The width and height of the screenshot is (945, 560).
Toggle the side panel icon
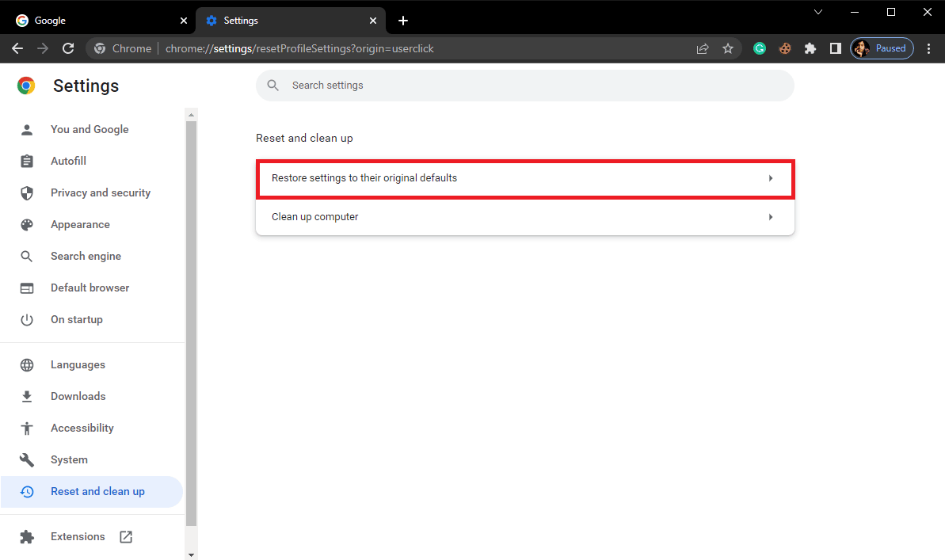point(835,48)
